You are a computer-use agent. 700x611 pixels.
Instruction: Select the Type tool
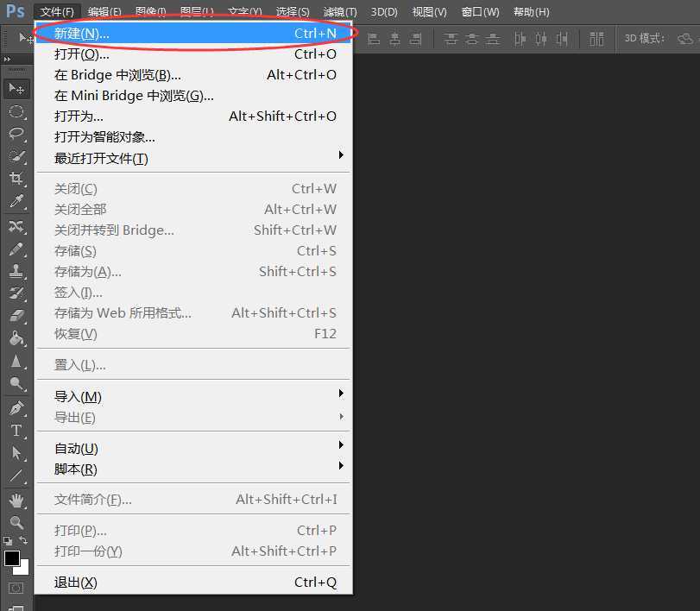coord(17,429)
